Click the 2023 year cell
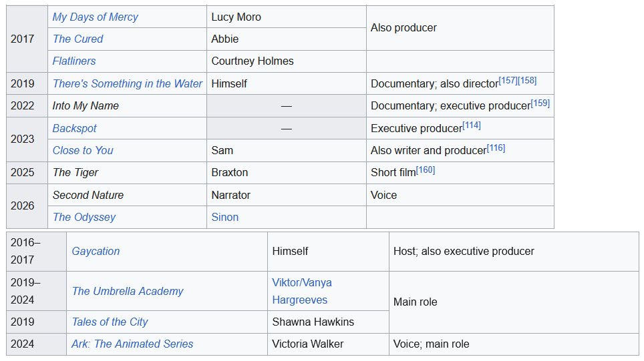Image resolution: width=644 pixels, height=361 pixels. click(27, 139)
